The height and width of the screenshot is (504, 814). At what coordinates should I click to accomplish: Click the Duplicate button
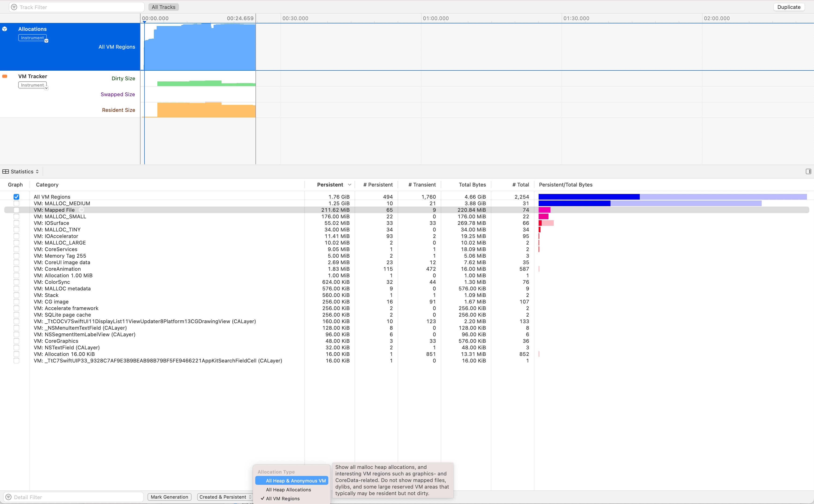coord(789,7)
